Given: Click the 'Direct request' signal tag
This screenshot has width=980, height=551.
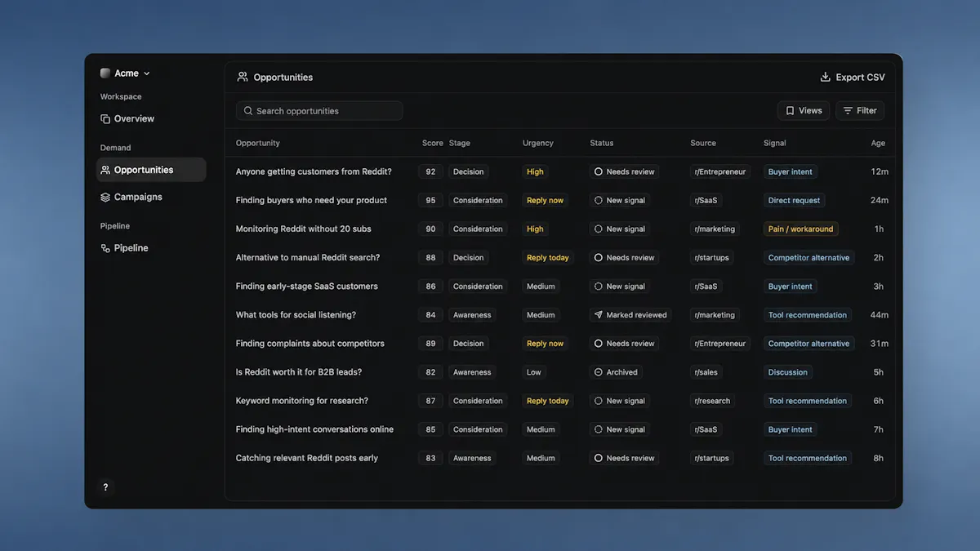Looking at the screenshot, I should point(795,200).
